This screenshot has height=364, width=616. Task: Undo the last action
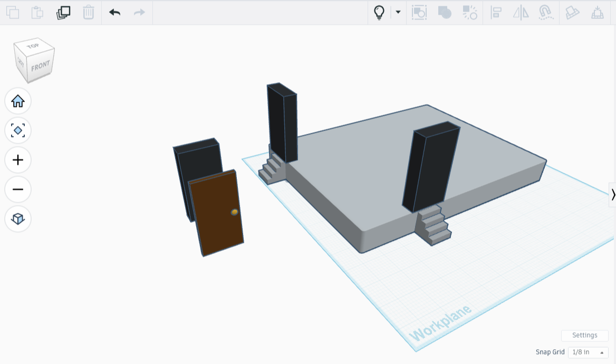(114, 12)
